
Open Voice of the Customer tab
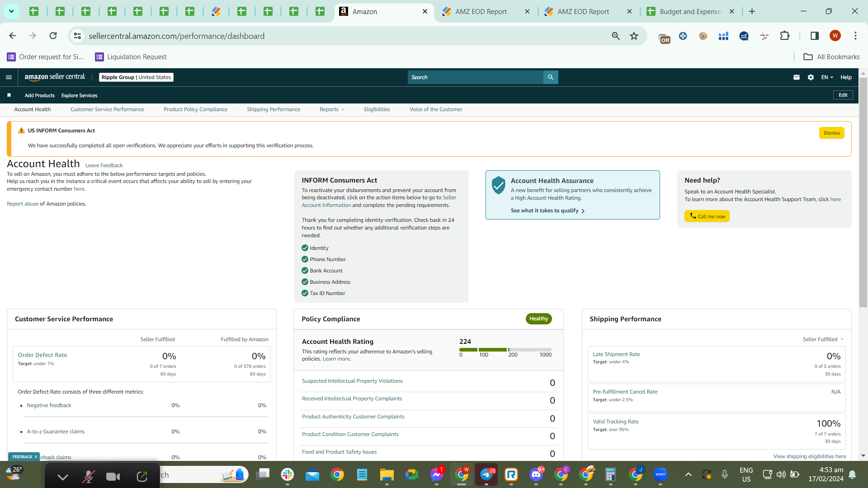point(436,109)
